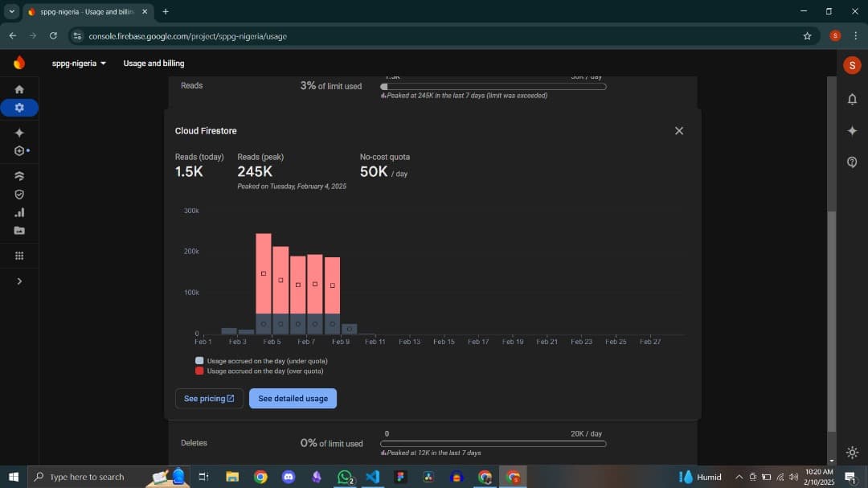Close the Cloud Firestore detail card
The width and height of the screenshot is (868, 488).
tap(678, 131)
